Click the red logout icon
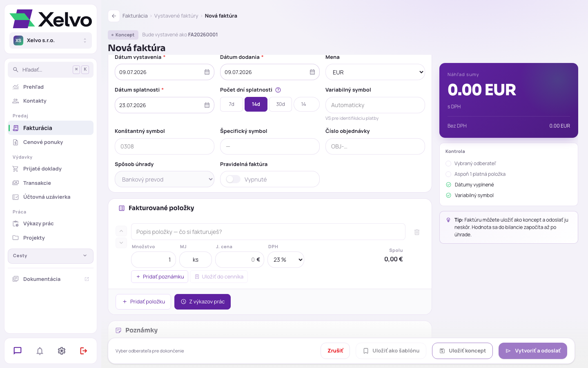Screen dimensions: 588x368 coord(84,351)
